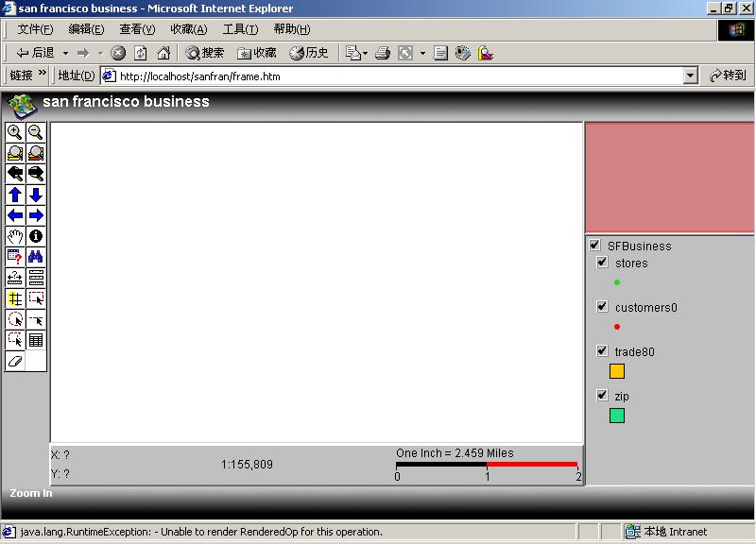Open the Set Units ruler tool

[x=36, y=278]
